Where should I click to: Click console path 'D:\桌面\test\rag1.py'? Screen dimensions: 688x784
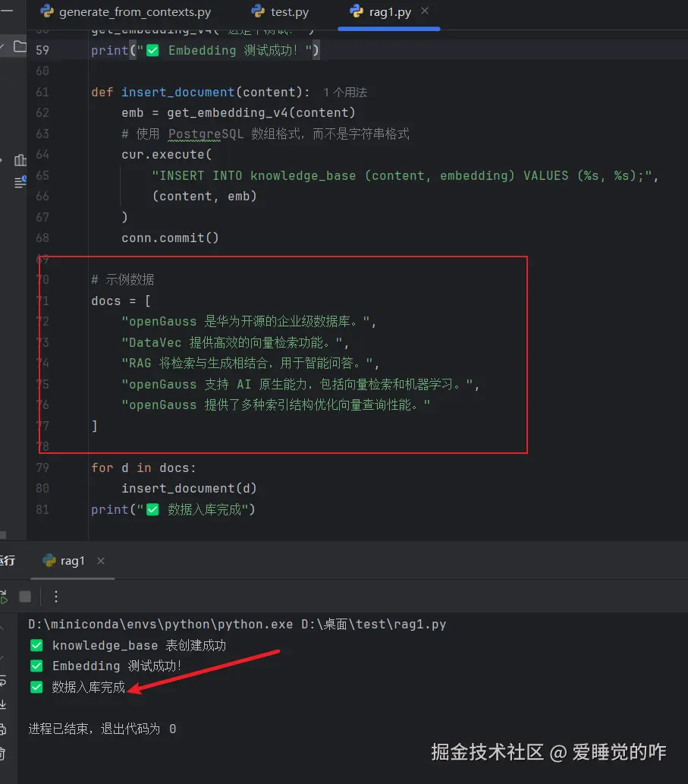[x=374, y=625]
